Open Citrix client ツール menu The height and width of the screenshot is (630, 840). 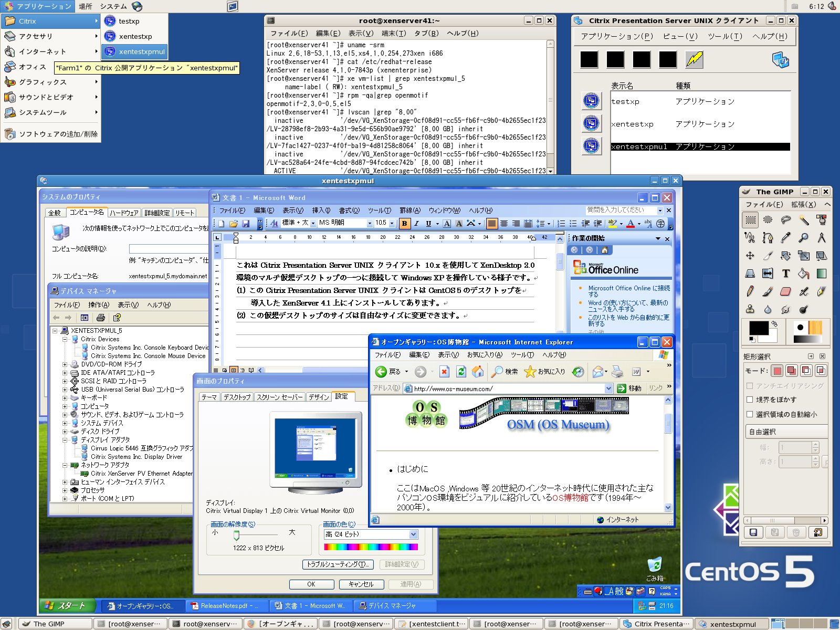point(725,36)
